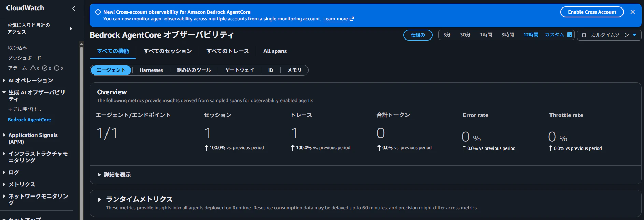This screenshot has height=220, width=644.
Task: Select the 5分 time range
Action: [x=447, y=35]
